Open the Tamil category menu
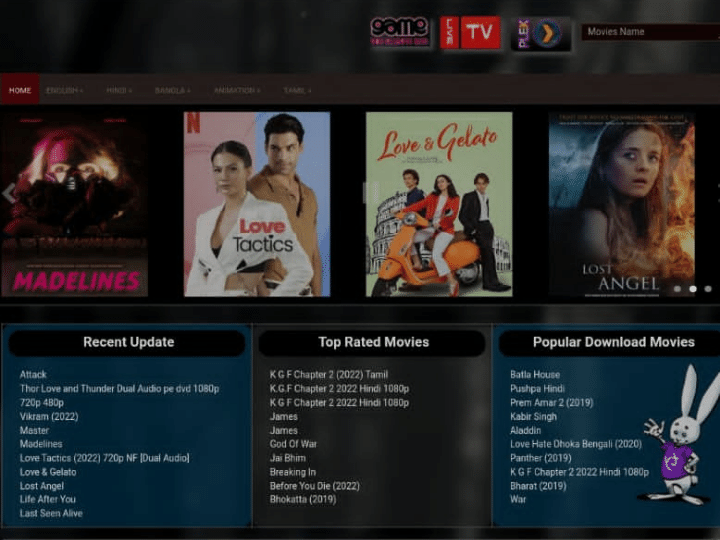This screenshot has width=720, height=540. (x=297, y=90)
